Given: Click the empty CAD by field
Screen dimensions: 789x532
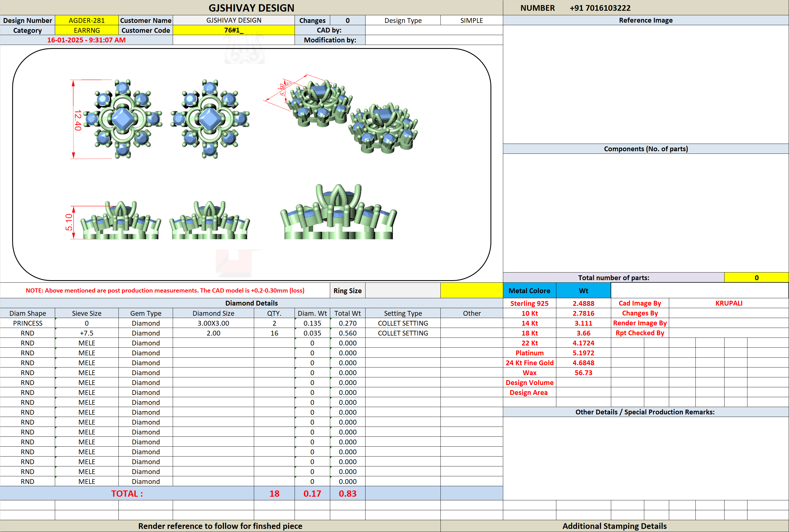Looking at the screenshot, I should [x=434, y=30].
